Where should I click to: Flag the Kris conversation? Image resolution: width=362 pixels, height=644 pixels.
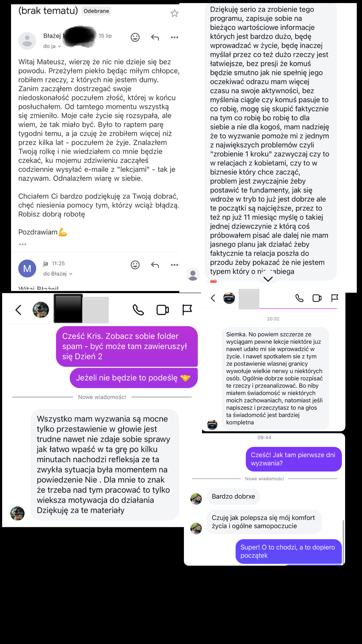(x=187, y=310)
